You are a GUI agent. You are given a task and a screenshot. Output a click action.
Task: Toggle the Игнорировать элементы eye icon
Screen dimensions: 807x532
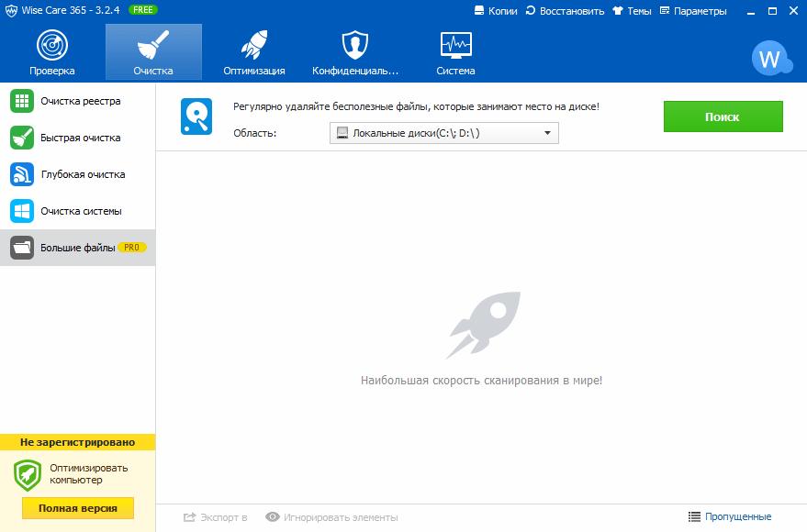point(273,516)
